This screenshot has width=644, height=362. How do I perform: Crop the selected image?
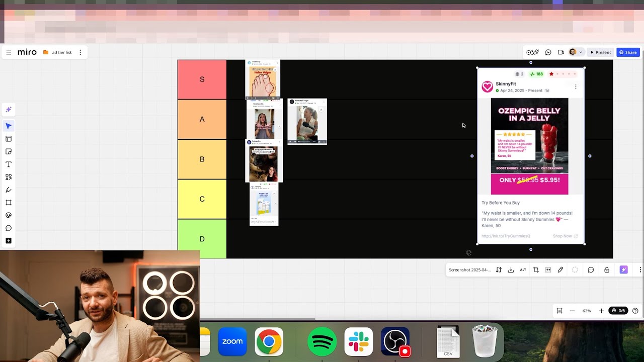pos(536,270)
